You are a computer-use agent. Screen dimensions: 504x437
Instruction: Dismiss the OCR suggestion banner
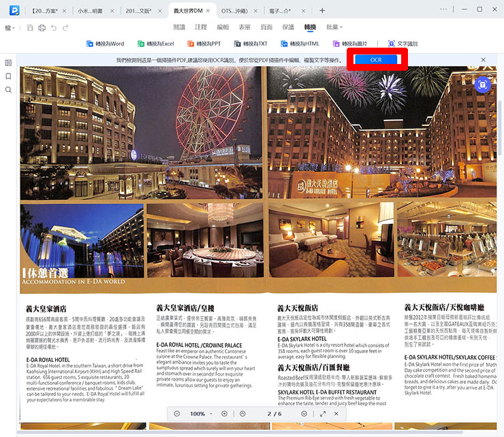[483, 60]
